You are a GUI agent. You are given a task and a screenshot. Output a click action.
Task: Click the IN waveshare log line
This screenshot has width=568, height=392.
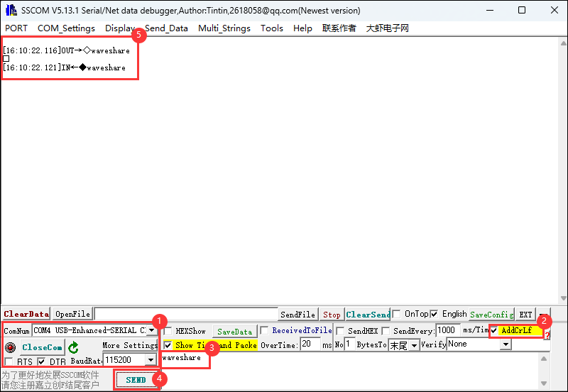click(x=64, y=67)
